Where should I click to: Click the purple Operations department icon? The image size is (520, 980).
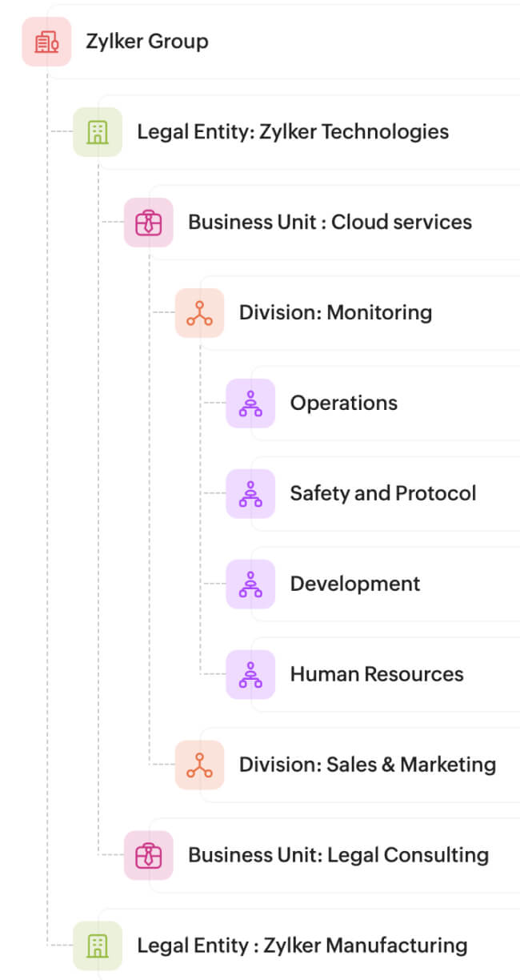pyautogui.click(x=250, y=404)
